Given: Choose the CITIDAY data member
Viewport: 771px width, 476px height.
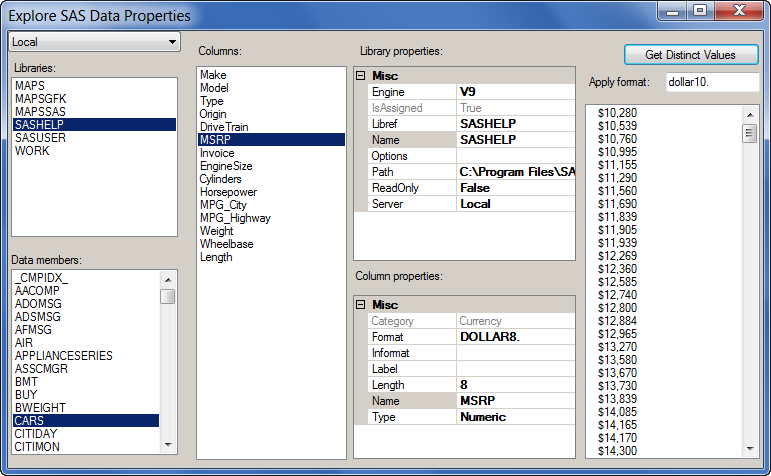Looking at the screenshot, I should coord(36,434).
